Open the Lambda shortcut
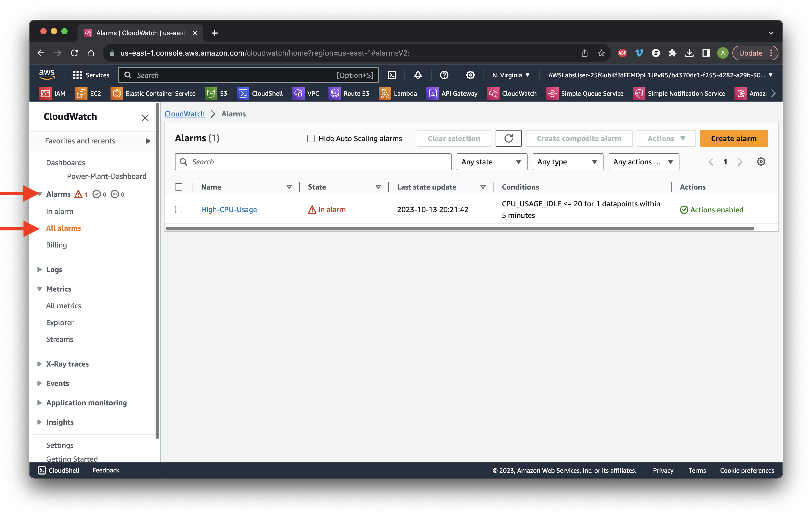 (x=398, y=94)
